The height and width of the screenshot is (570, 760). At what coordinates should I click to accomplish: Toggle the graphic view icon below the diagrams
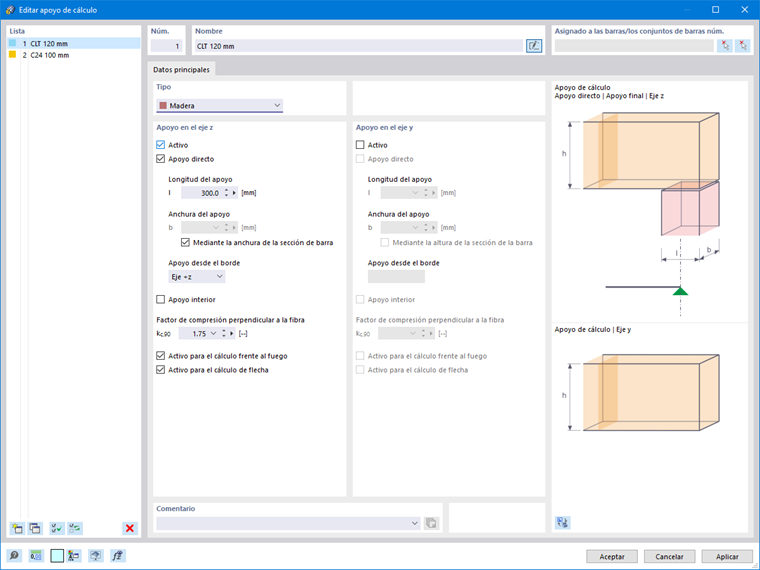pos(562,522)
